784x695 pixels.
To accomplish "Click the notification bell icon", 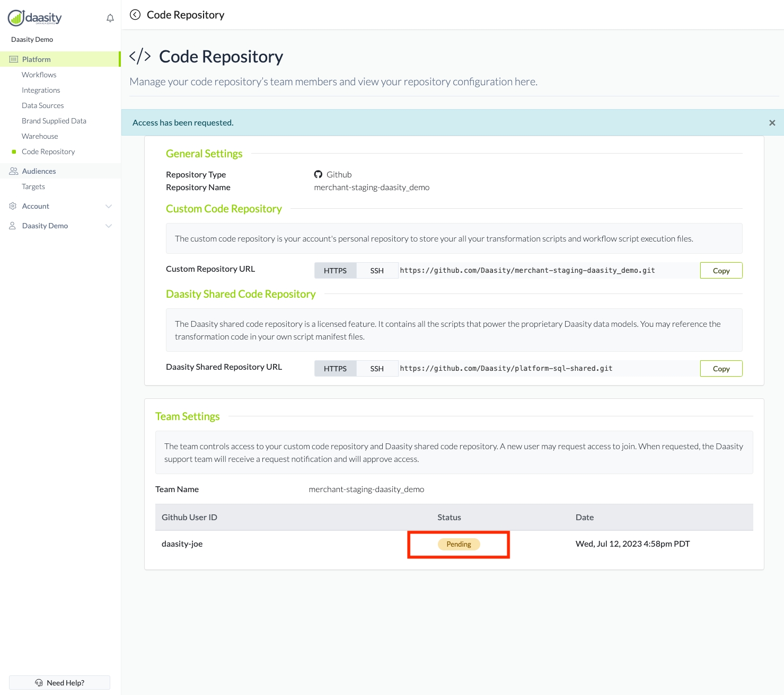I will 110,18.
